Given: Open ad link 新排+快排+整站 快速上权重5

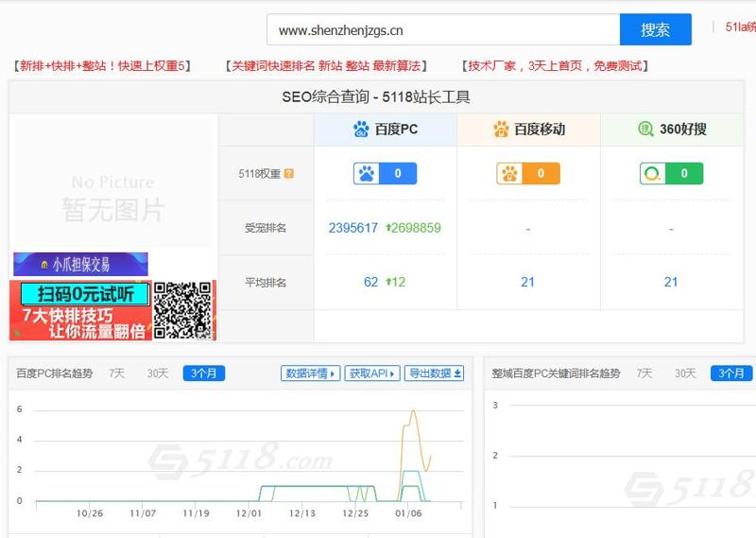Looking at the screenshot, I should (x=102, y=65).
